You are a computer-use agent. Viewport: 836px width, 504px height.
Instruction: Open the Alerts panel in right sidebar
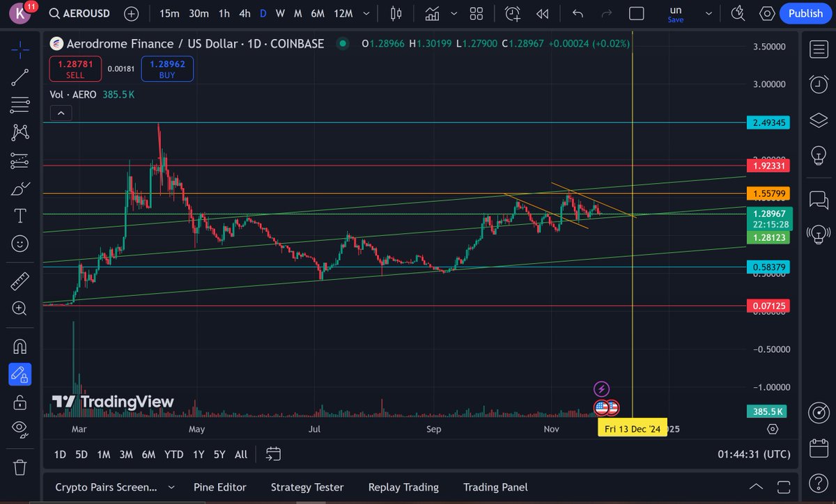tap(818, 84)
